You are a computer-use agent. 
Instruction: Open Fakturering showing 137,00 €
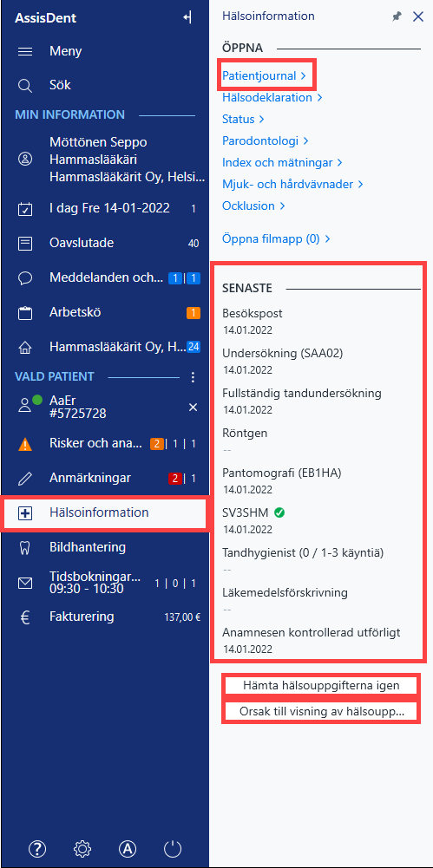tap(104, 617)
